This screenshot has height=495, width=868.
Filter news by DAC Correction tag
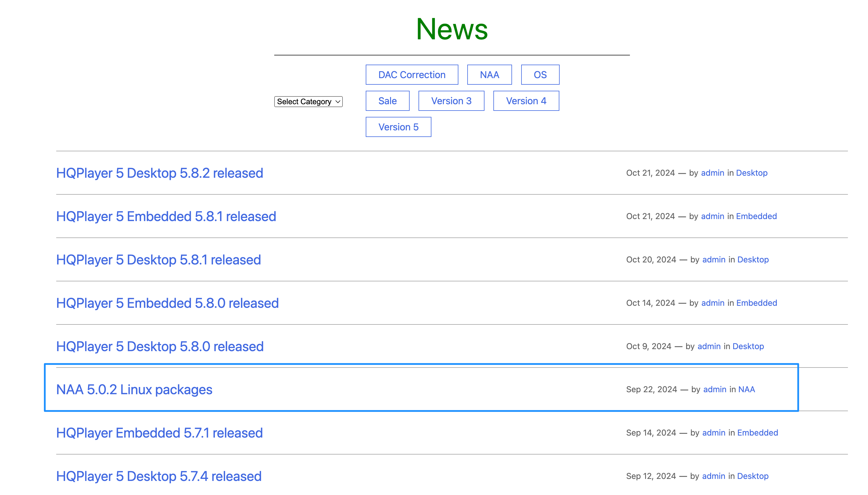412,74
